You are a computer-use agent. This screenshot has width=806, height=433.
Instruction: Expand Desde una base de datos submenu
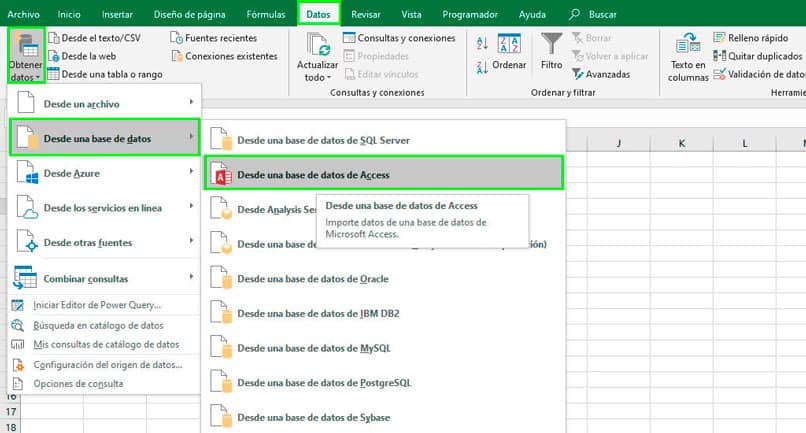105,137
